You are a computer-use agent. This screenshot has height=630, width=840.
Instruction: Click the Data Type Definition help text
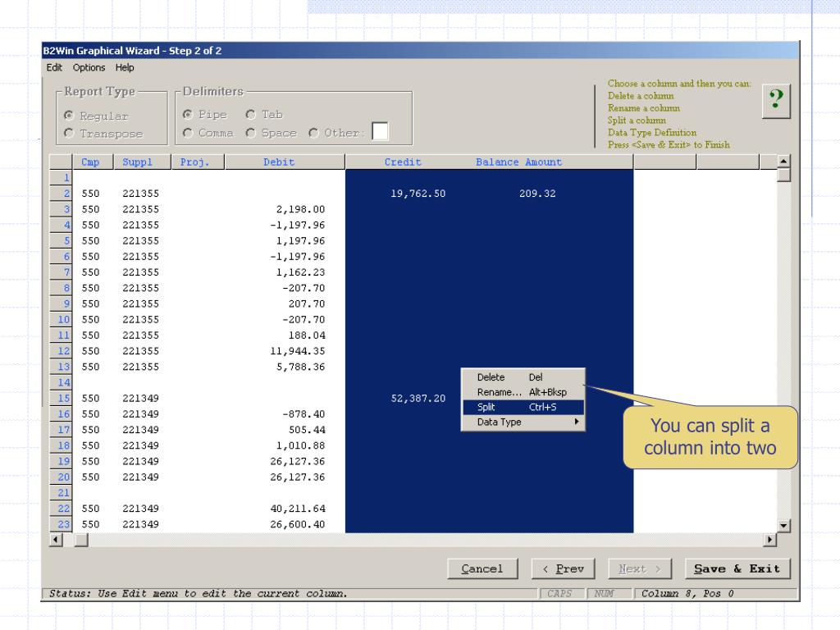[652, 132]
